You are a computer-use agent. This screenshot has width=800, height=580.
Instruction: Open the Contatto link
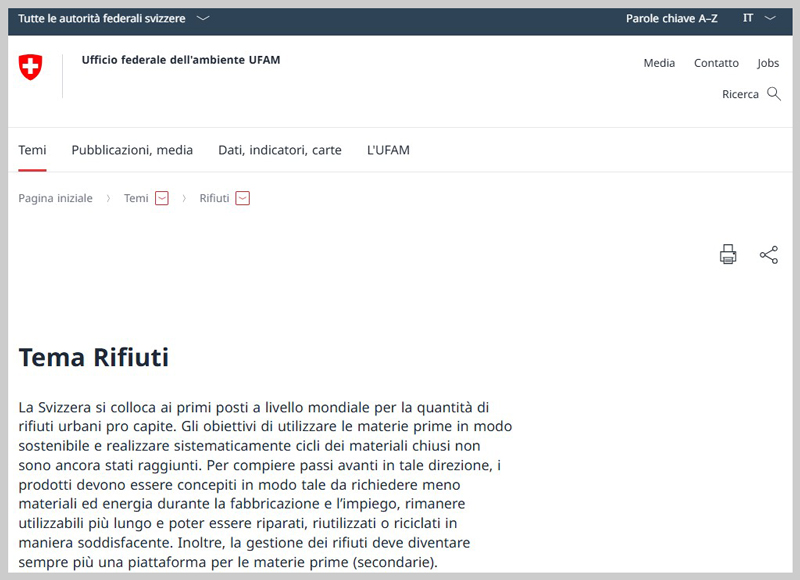pos(716,63)
